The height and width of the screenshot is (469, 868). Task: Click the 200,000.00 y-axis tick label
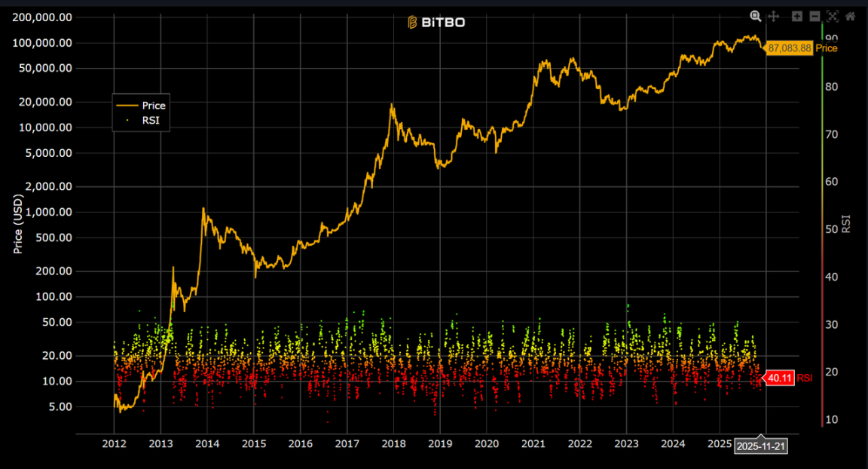[x=44, y=17]
